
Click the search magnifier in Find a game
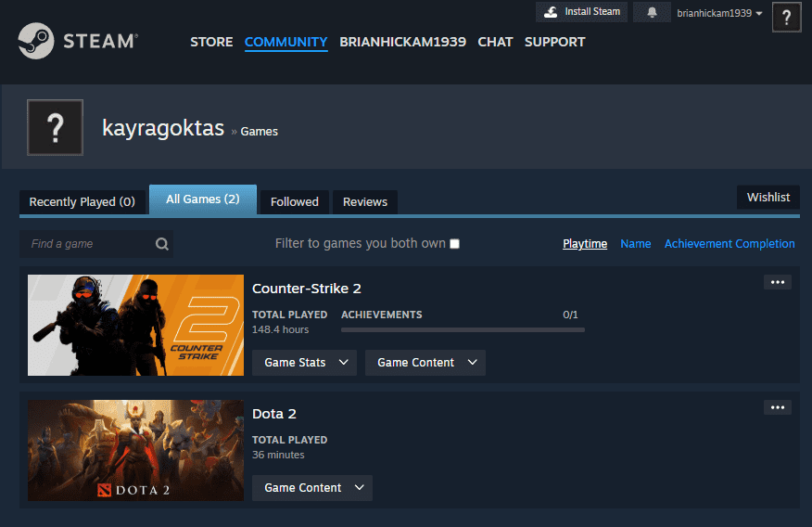pos(162,244)
